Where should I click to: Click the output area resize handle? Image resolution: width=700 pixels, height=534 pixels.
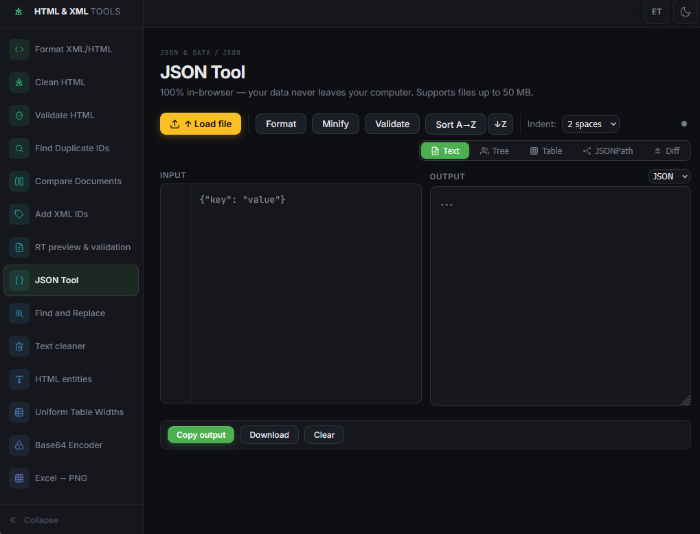pyautogui.click(x=686, y=400)
